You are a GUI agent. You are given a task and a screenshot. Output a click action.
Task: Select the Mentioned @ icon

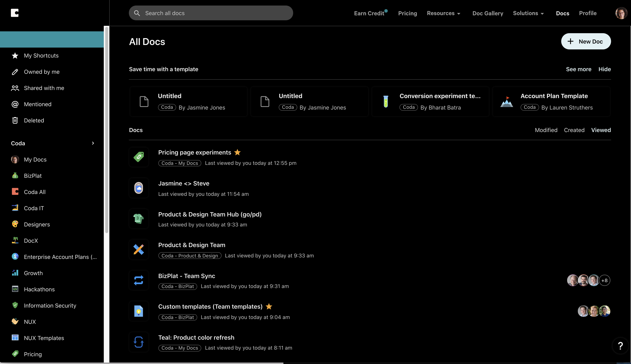point(15,104)
